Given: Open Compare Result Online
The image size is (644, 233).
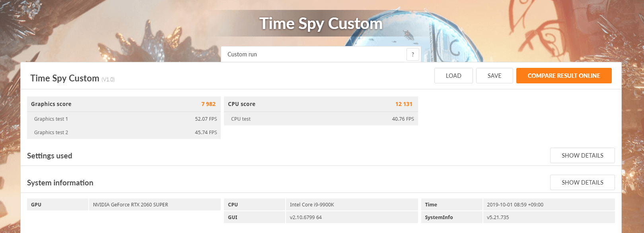Looking at the screenshot, I should [x=563, y=76].
